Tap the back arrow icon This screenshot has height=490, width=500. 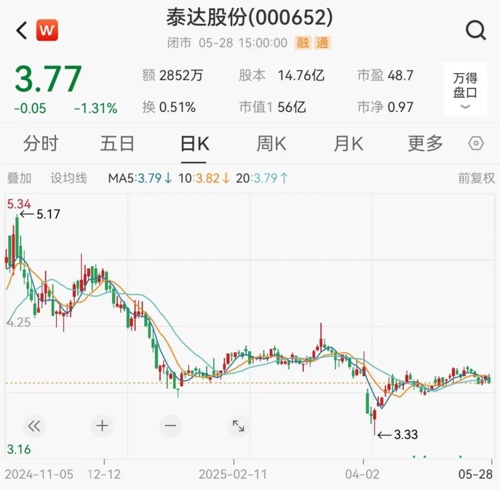click(x=22, y=30)
